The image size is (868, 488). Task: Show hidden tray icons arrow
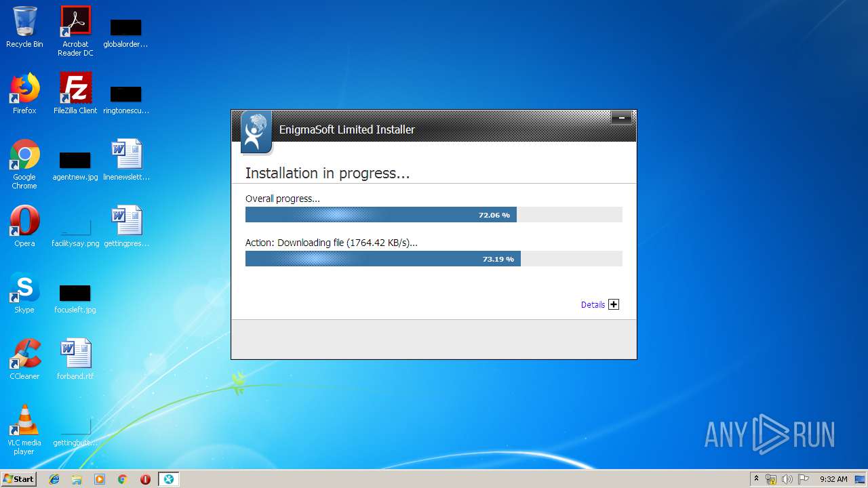[756, 479]
